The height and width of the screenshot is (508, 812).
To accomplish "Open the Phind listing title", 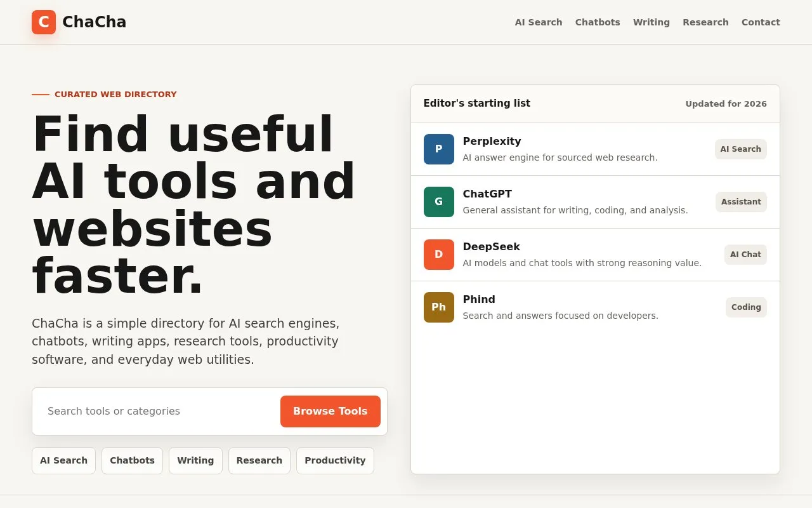I will point(479,299).
